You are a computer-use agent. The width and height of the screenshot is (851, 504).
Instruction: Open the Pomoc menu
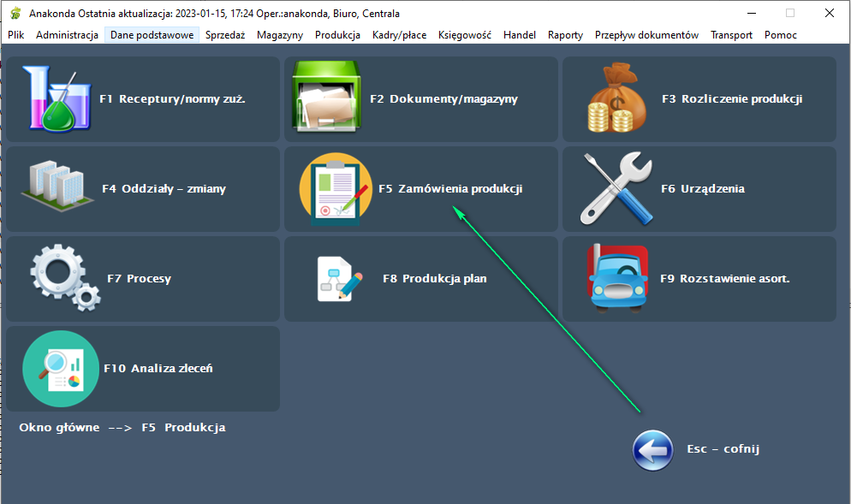point(781,35)
